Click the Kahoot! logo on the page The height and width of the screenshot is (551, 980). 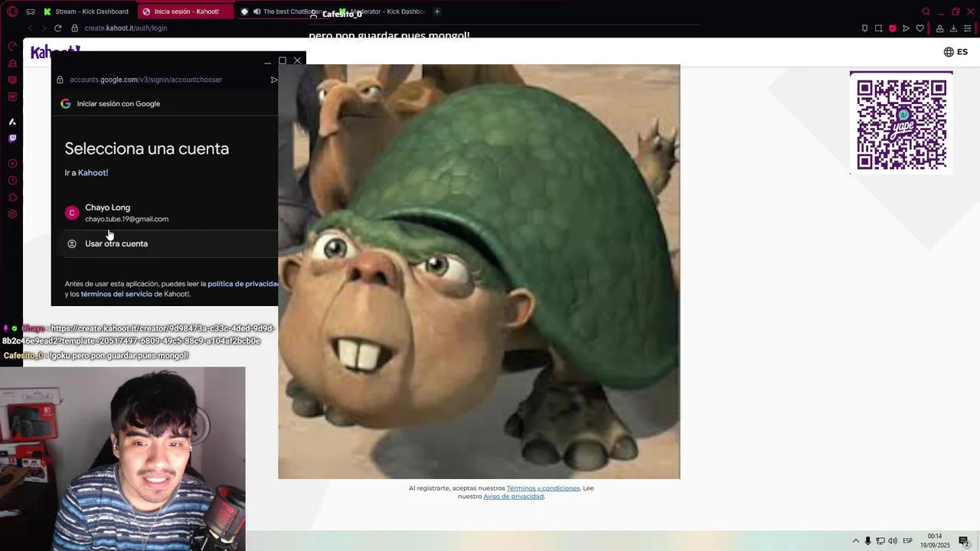(x=55, y=52)
